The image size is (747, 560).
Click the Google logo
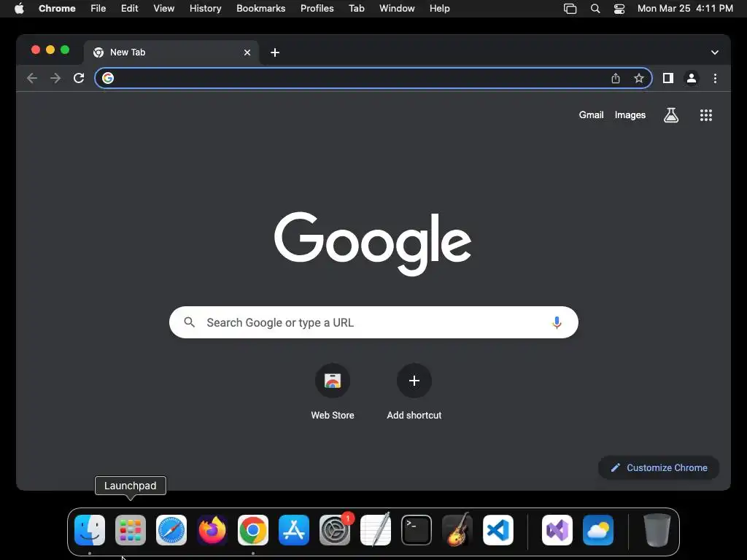click(373, 244)
